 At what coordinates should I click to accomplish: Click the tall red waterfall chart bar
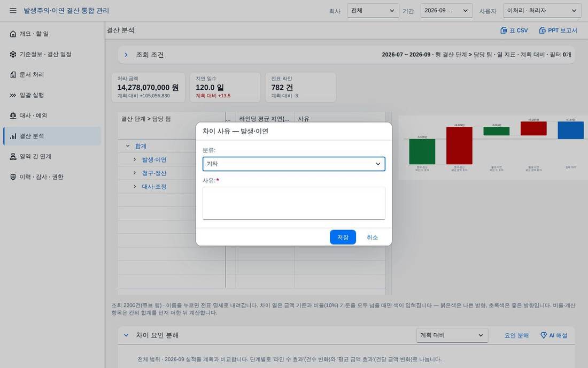[x=459, y=145]
